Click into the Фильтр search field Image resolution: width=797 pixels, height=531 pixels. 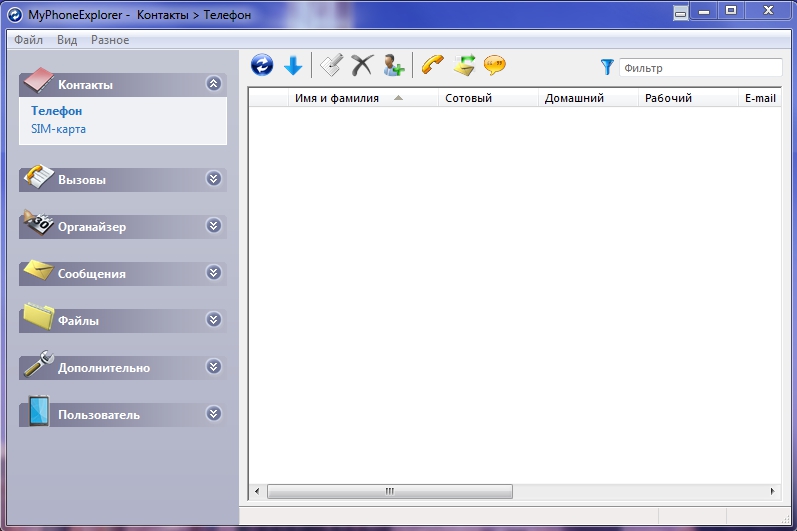(700, 68)
